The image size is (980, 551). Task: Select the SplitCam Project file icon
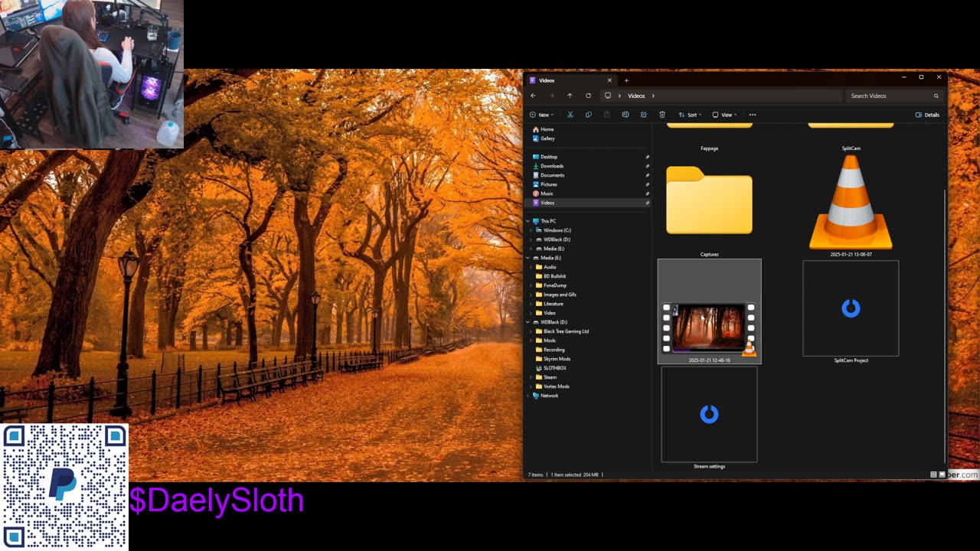(851, 308)
